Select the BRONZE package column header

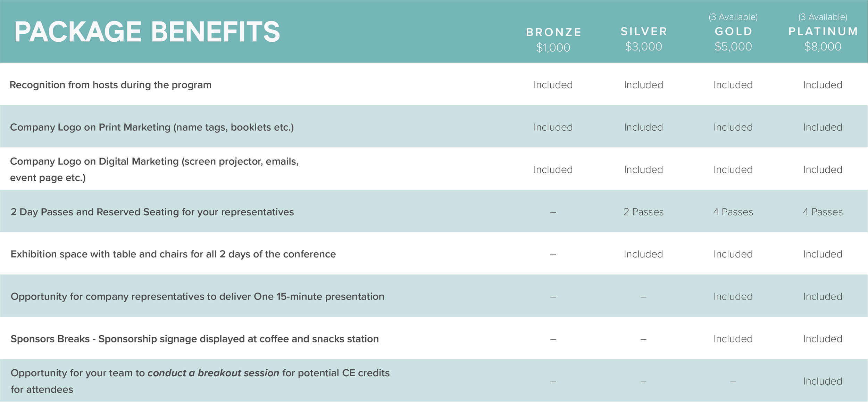[553, 32]
